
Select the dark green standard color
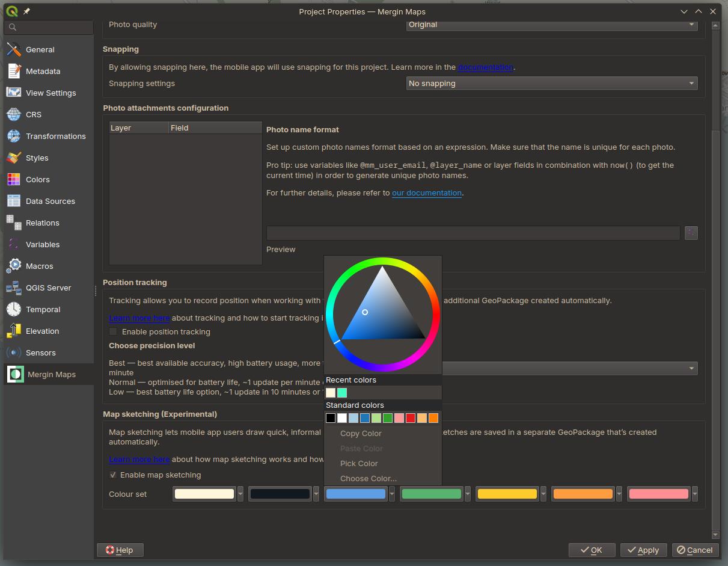pos(388,418)
